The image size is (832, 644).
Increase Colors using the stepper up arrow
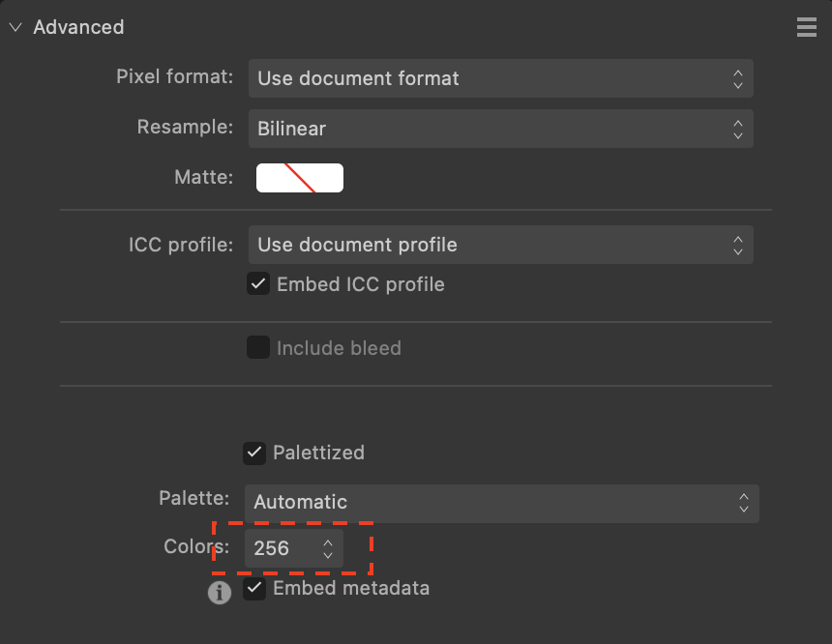pos(328,542)
